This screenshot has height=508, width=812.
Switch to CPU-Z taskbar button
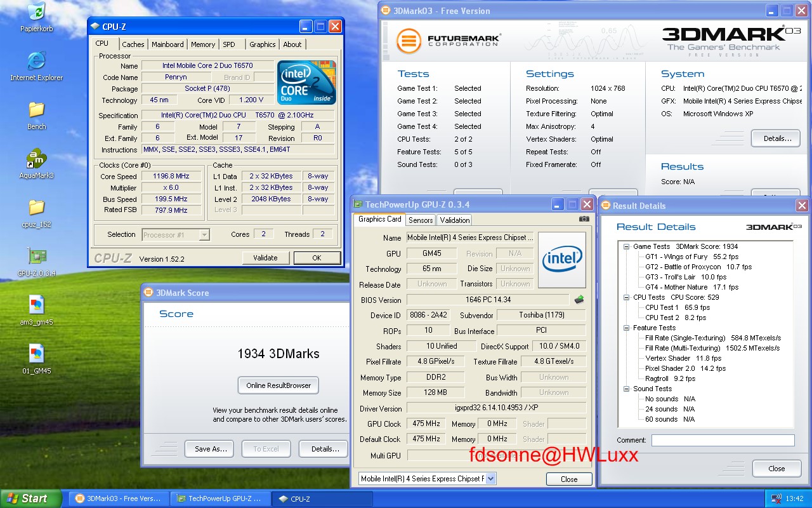[322, 498]
